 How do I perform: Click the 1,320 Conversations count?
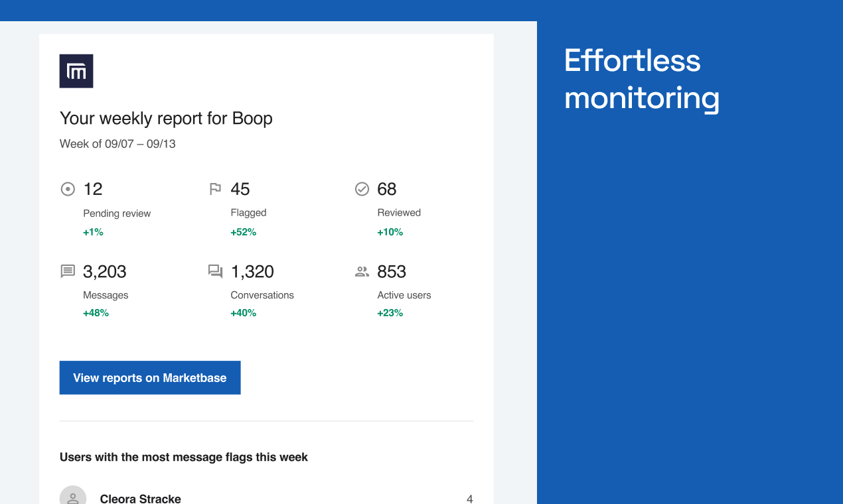[x=252, y=271]
